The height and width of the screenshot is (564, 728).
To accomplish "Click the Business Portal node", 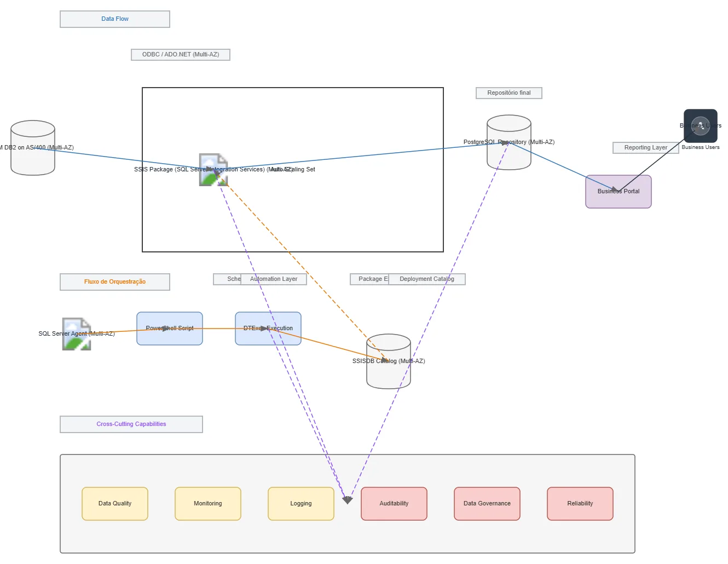I will tap(619, 192).
